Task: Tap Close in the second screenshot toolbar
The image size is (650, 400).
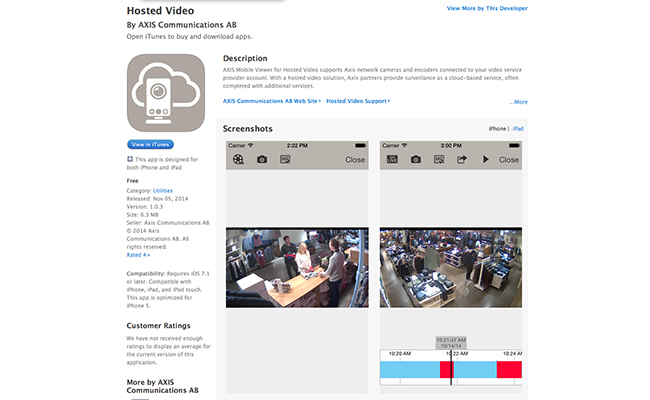Action: (509, 159)
